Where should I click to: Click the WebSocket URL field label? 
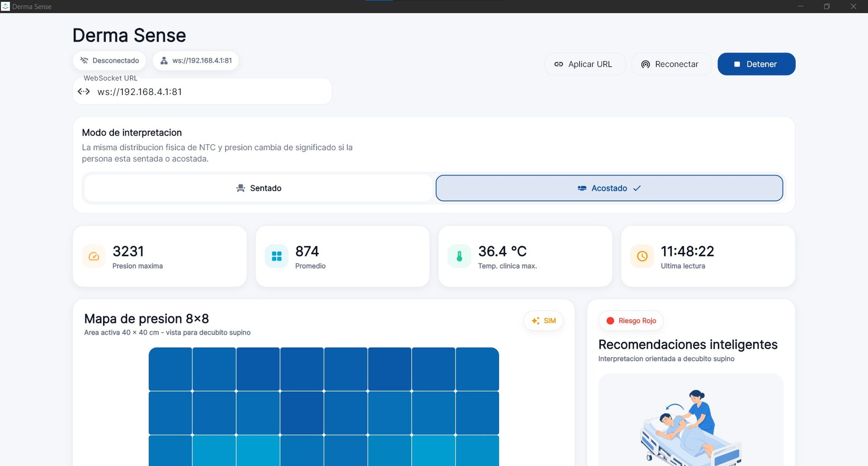coord(110,78)
